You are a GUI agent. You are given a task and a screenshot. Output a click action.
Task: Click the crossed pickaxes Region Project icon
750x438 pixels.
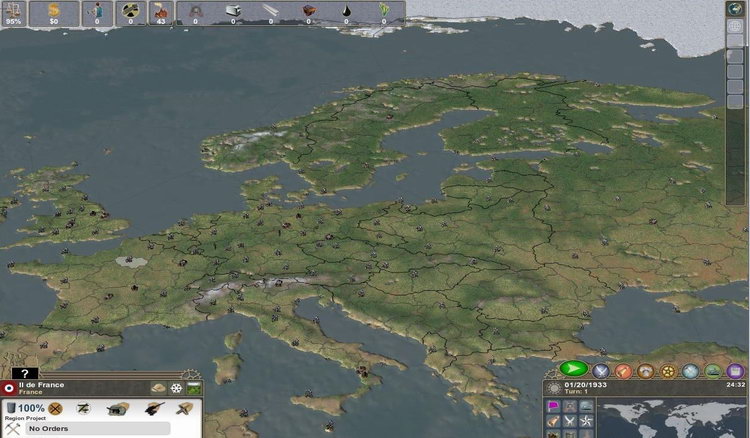pos(12,428)
